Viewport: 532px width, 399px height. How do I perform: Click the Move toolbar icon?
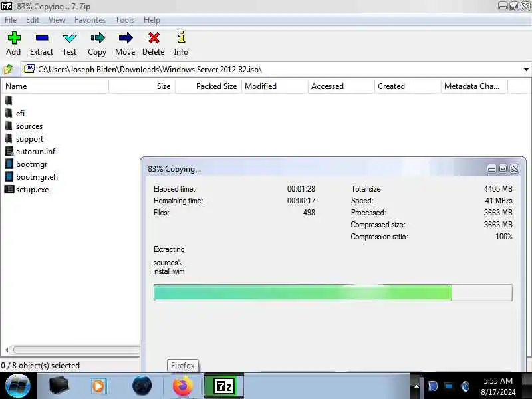[x=126, y=38]
